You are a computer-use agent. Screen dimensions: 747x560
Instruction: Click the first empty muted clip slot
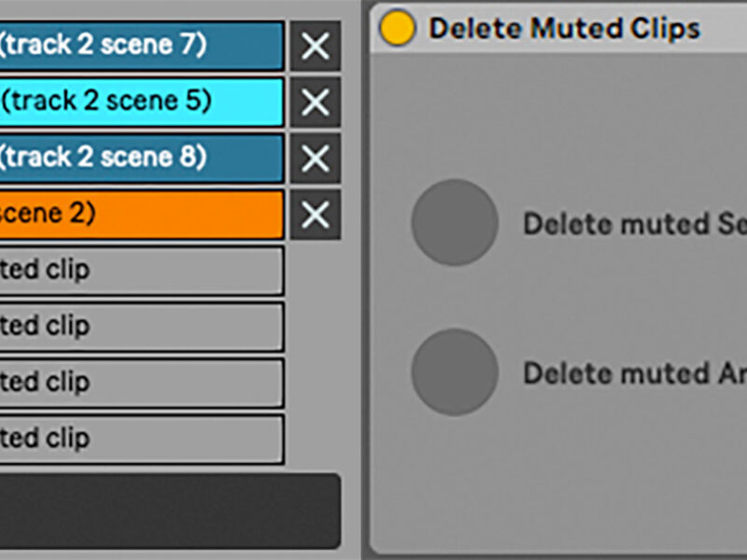coord(140,271)
